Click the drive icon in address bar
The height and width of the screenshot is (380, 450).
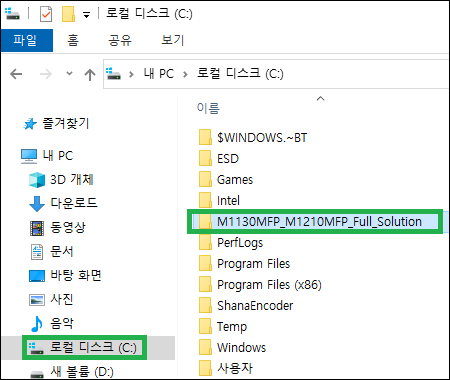tap(113, 74)
